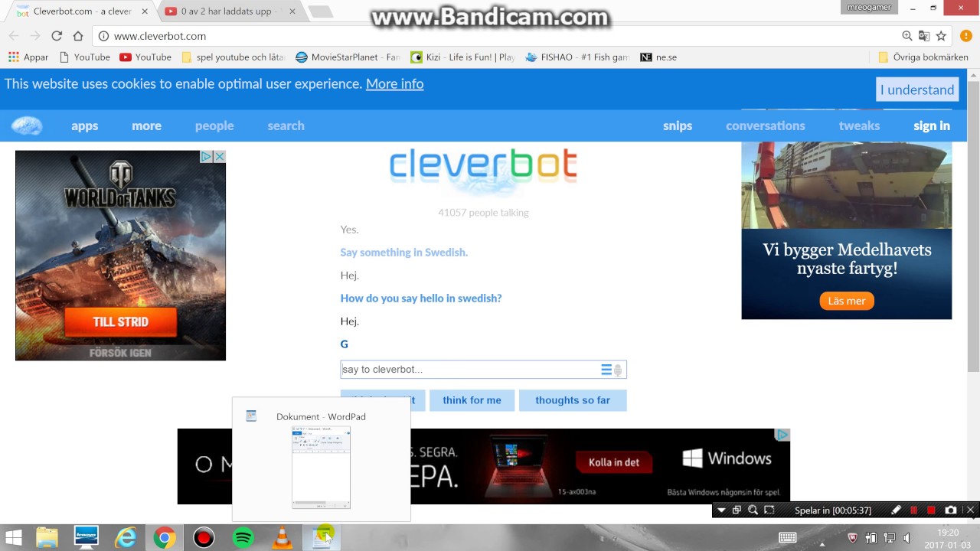Open McAfee from the system tray
980x551 pixels.
coord(853,538)
